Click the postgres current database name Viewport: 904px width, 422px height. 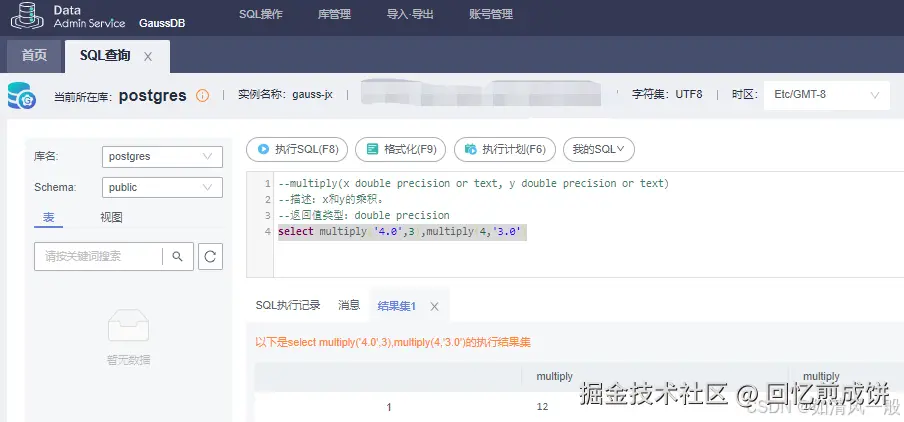(153, 96)
